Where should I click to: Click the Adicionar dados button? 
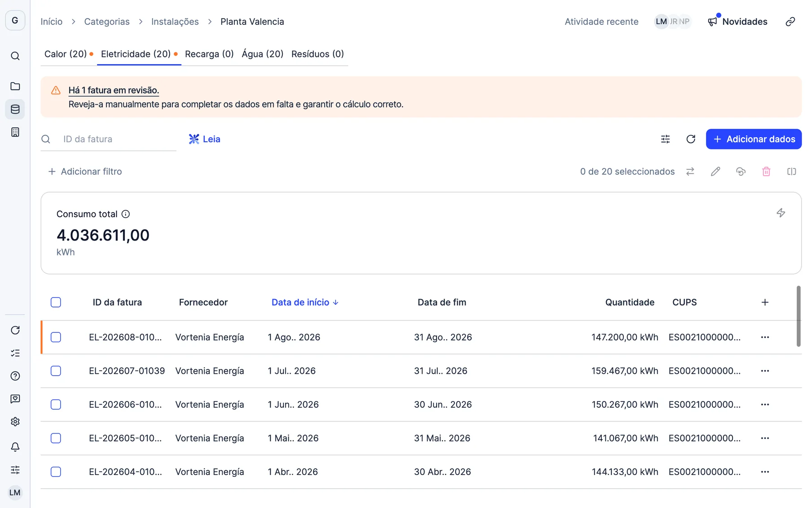753,139
